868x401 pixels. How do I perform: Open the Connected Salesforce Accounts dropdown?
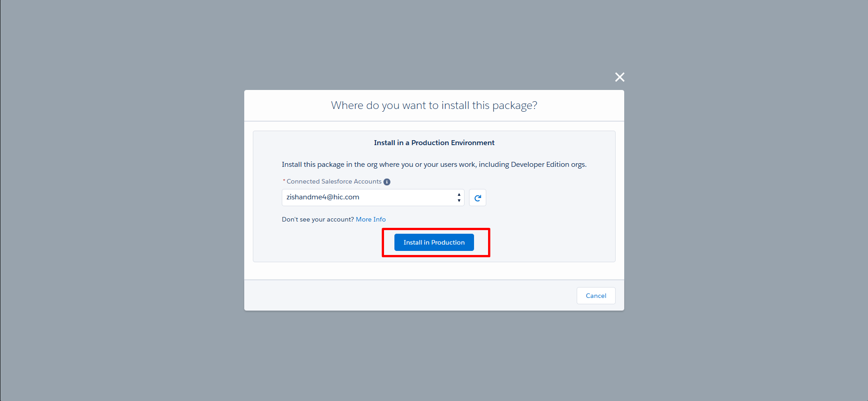pos(373,198)
